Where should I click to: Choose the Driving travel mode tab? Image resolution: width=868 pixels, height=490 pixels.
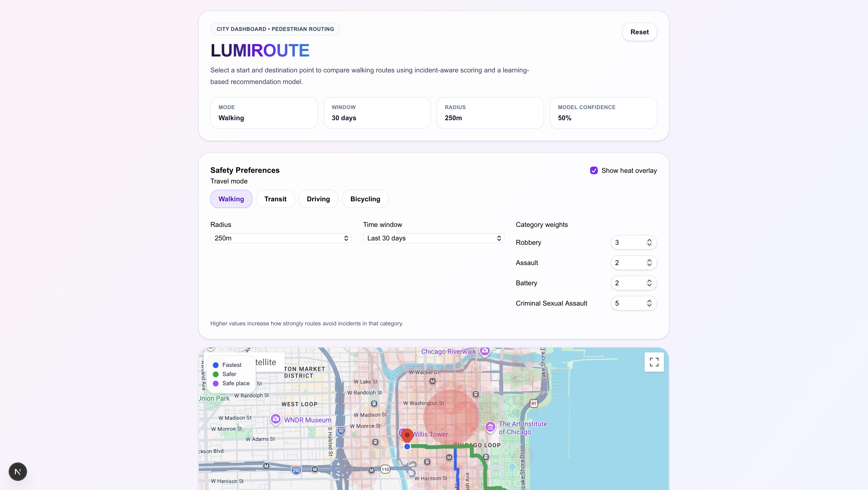coord(318,199)
